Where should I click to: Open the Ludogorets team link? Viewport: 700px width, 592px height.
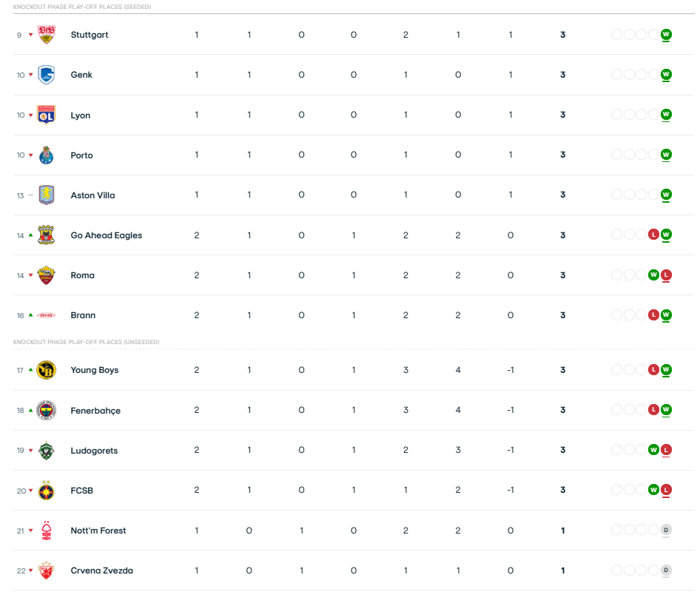pos(94,451)
